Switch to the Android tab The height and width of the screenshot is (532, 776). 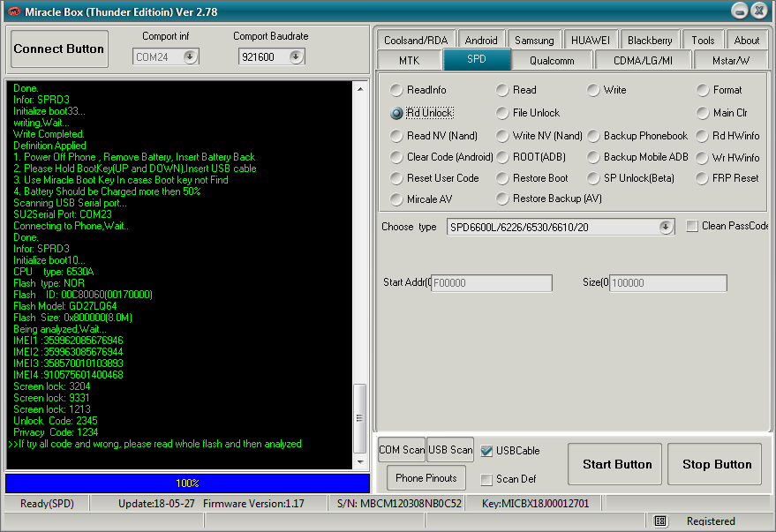[x=481, y=40]
